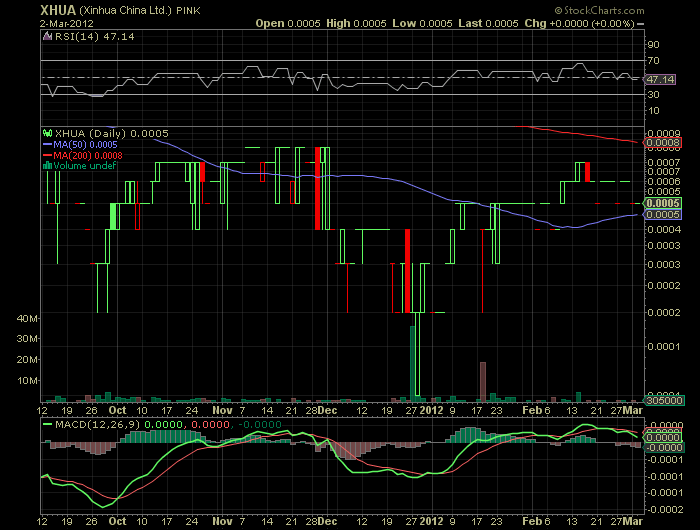Screen dimensions: 700x530
Task: Click the XHUA (Daily) 0.0005 legend text
Action: (x=112, y=133)
